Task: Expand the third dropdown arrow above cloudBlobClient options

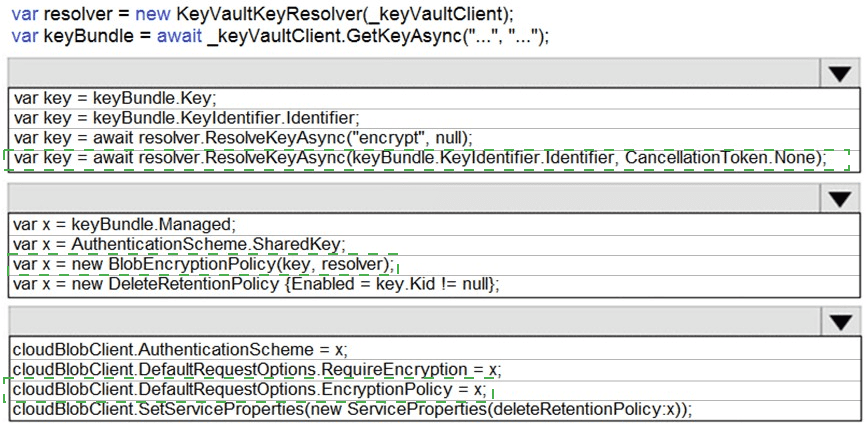Action: (x=838, y=322)
